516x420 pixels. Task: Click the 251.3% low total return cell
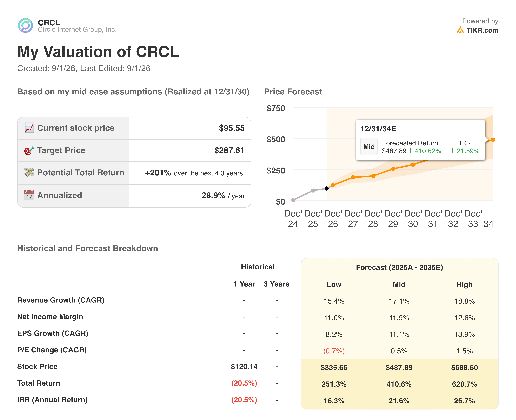[x=334, y=384]
